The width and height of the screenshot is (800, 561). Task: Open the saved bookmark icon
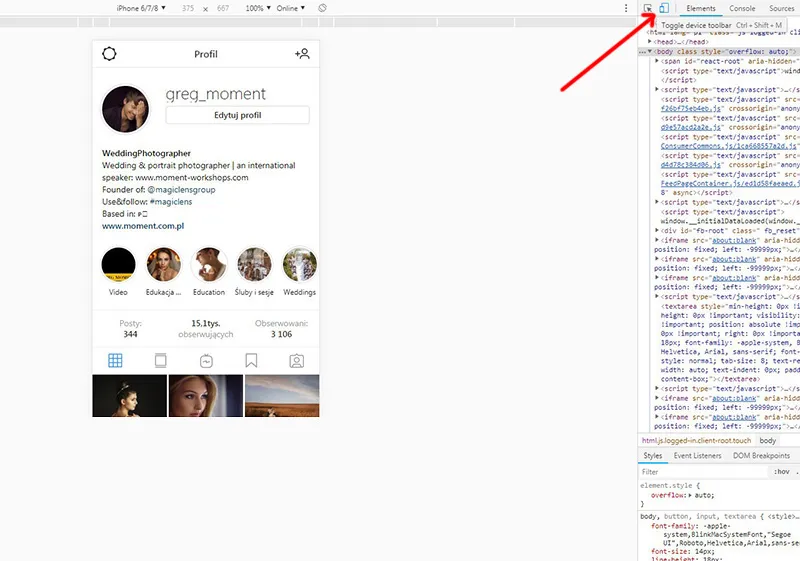click(x=251, y=361)
